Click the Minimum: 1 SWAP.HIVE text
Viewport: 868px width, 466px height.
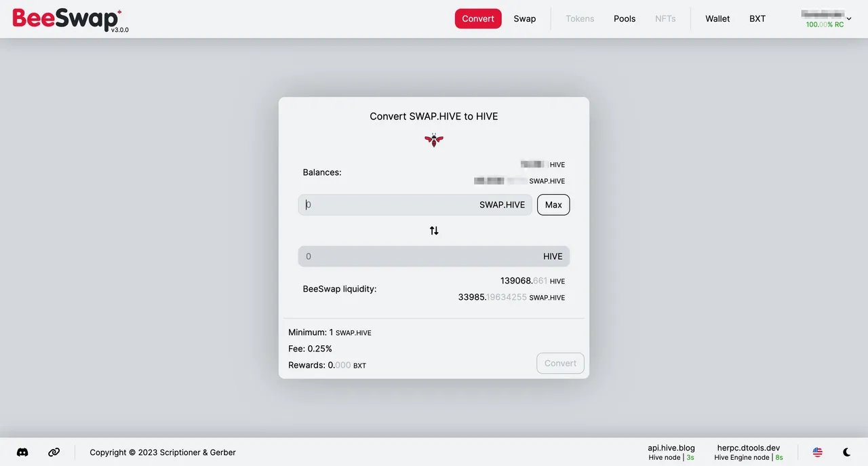tap(330, 332)
